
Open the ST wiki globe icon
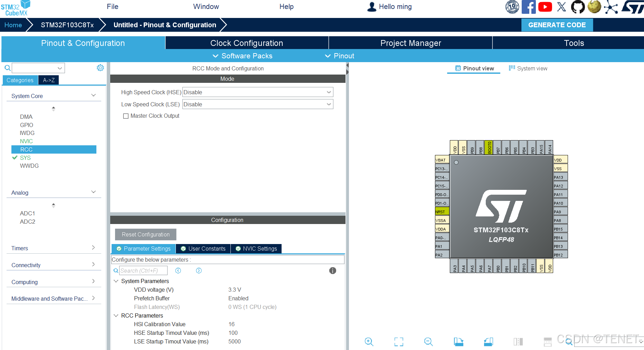(x=594, y=7)
